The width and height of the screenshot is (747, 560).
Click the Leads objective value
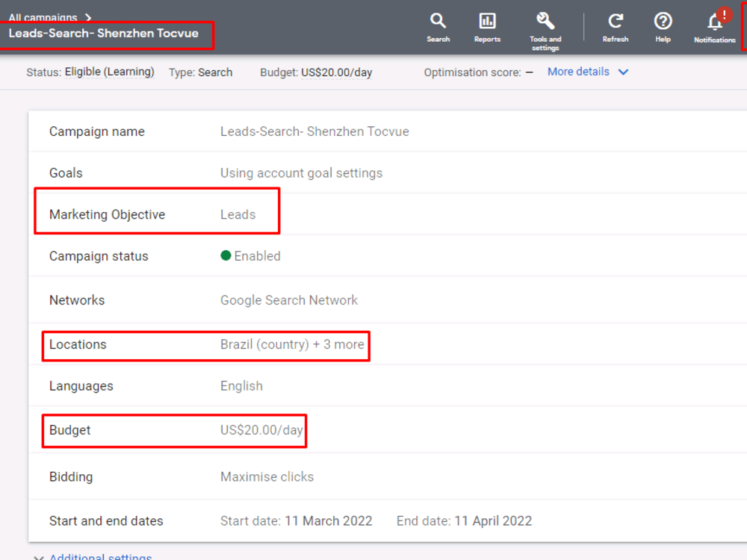coord(238,214)
